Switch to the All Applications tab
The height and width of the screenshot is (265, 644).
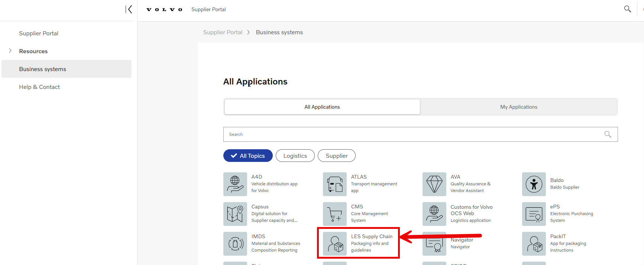point(322,107)
